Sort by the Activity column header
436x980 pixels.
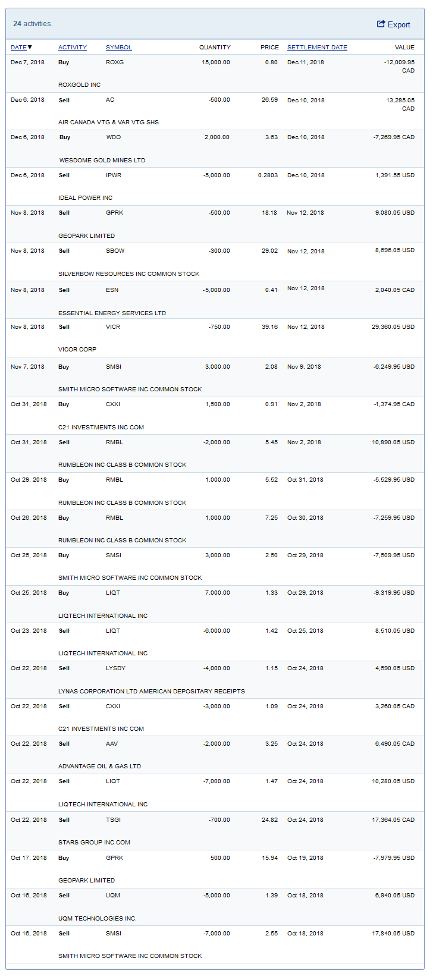tap(73, 48)
